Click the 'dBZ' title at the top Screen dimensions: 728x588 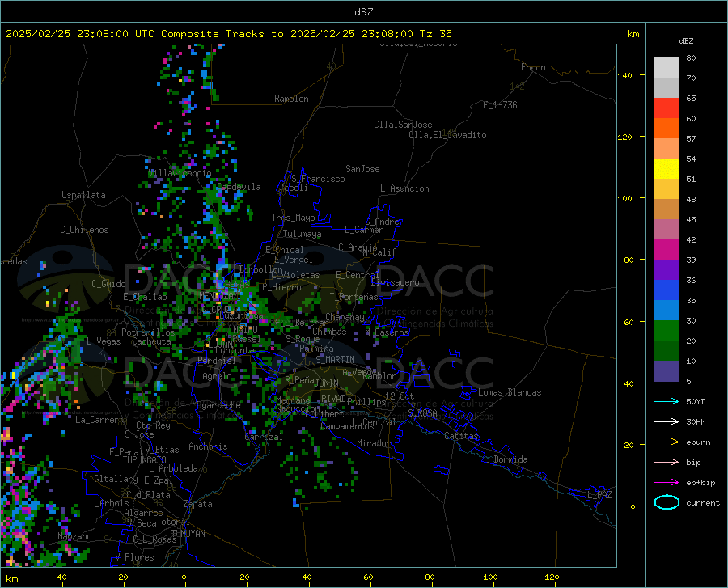(x=363, y=12)
